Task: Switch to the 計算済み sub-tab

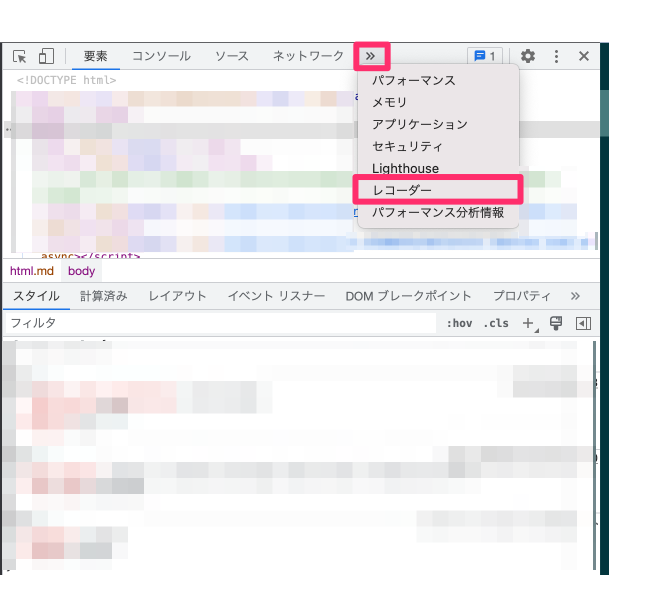Action: pos(104,296)
